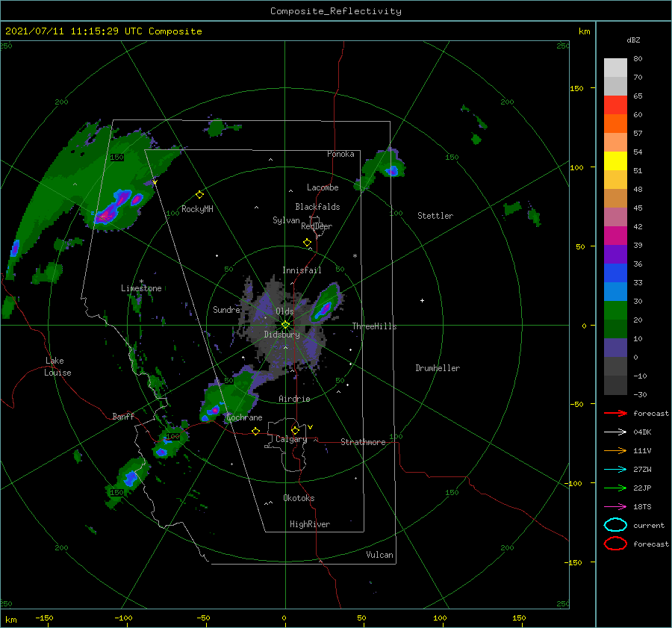Select the orange 111V arrow icon
672x628 pixels.
pyautogui.click(x=615, y=450)
